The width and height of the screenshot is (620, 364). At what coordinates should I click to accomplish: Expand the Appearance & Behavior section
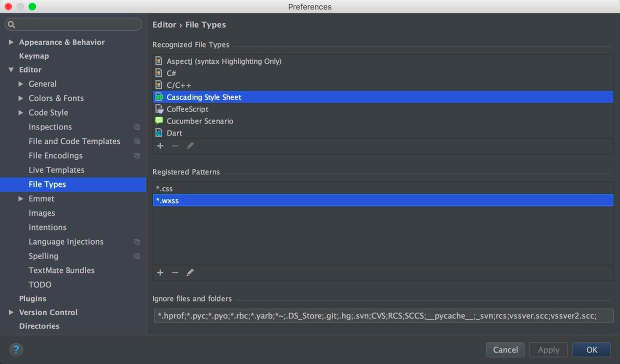[x=11, y=42]
